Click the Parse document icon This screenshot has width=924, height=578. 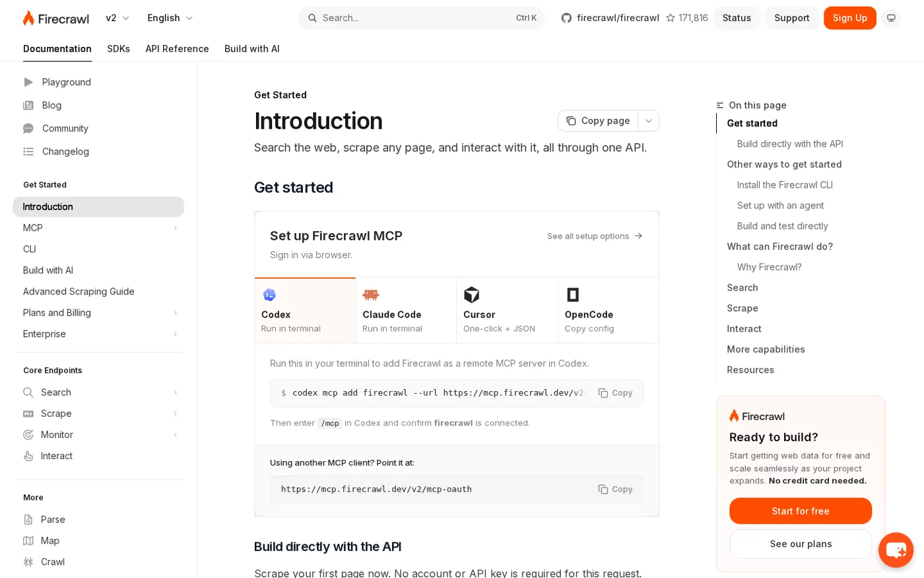coord(28,519)
